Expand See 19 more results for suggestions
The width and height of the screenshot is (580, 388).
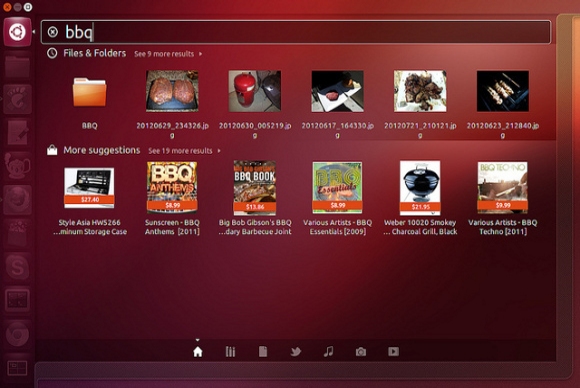click(x=184, y=151)
